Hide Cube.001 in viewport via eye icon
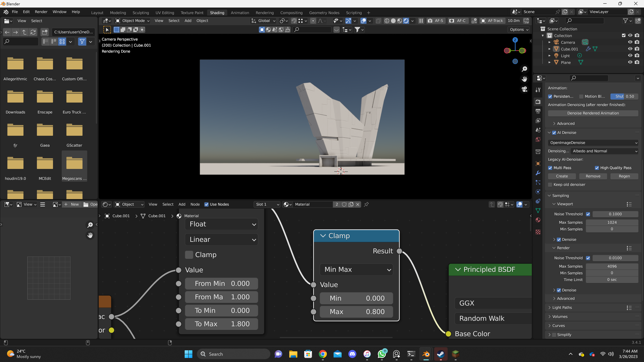The width and height of the screenshot is (644, 362). (x=630, y=49)
